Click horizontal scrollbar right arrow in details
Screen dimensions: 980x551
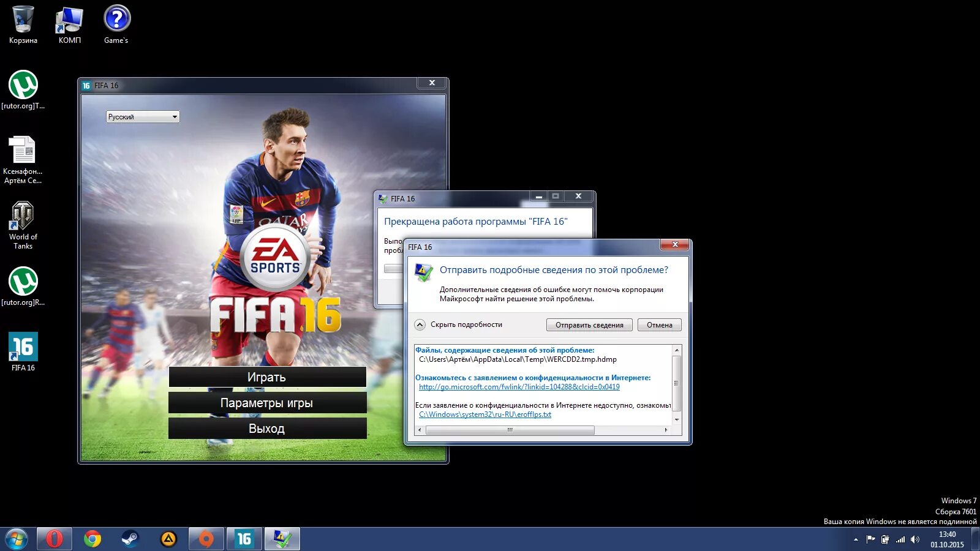pos(666,430)
